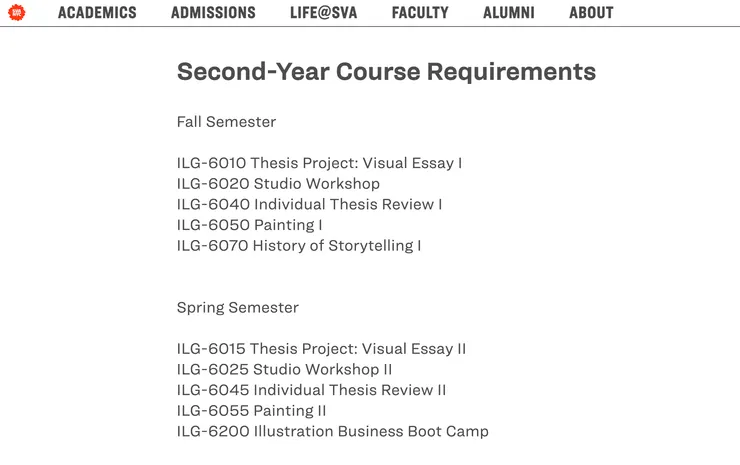
Task: Click the Spring Semester label
Action: (237, 307)
